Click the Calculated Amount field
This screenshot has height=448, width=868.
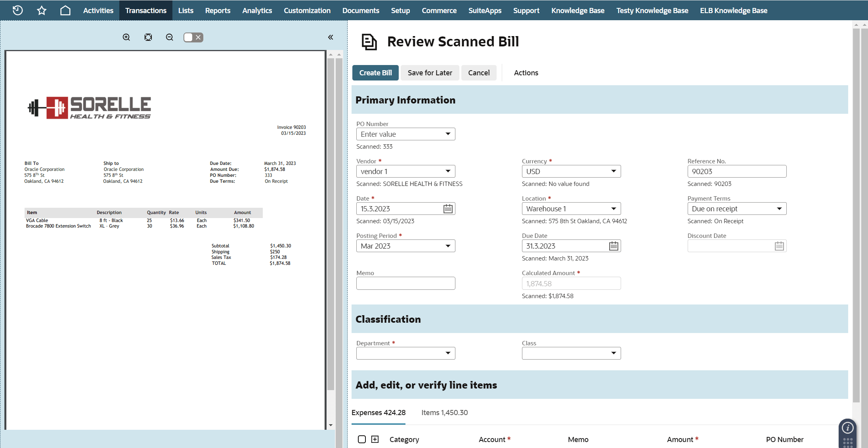pyautogui.click(x=572, y=283)
